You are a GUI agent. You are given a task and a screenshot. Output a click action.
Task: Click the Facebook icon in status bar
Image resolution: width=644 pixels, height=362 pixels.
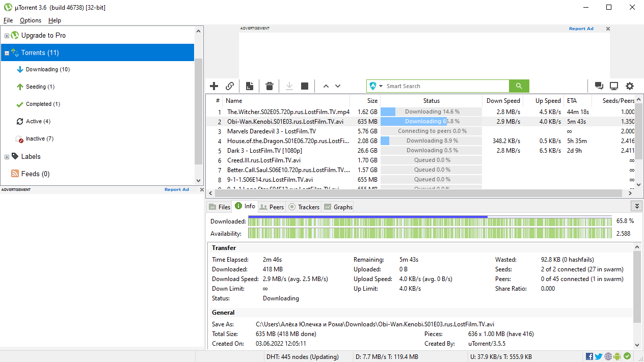coord(589,356)
